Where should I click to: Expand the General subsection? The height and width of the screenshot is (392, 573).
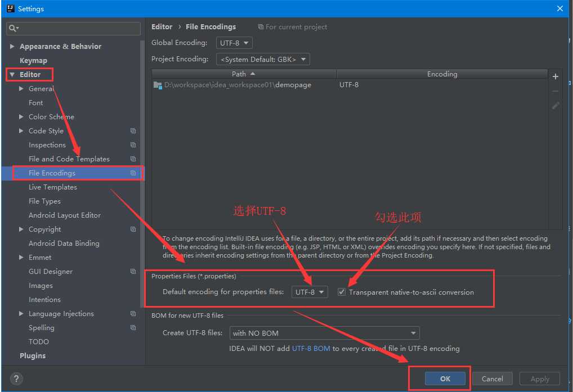click(21, 89)
